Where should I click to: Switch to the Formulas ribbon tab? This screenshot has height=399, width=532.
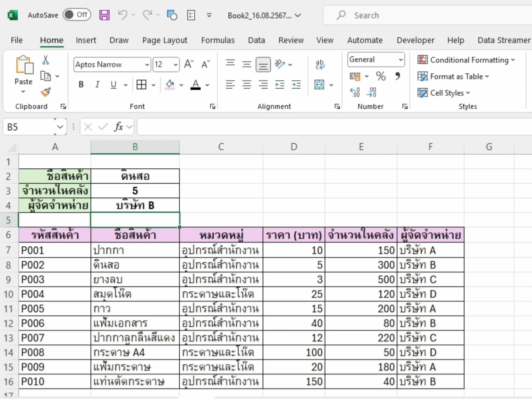click(x=218, y=40)
